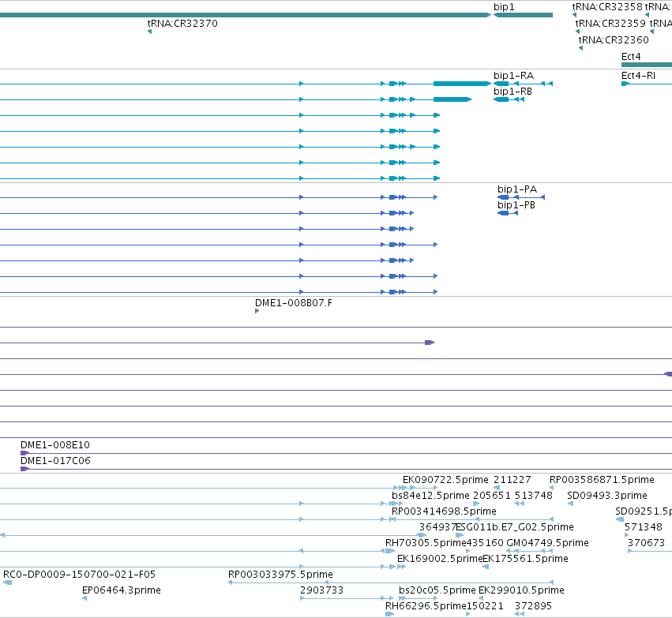672x618 pixels.
Task: Click the Ect4 gene label
Action: tap(631, 57)
